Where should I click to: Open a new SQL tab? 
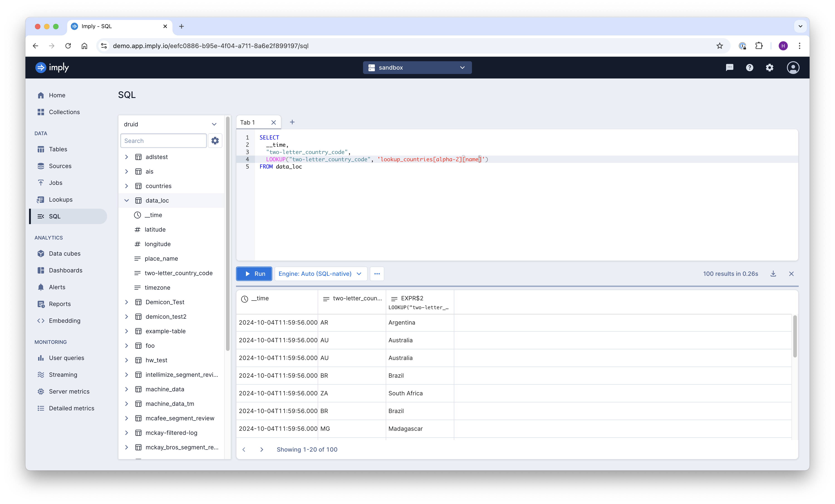click(292, 122)
